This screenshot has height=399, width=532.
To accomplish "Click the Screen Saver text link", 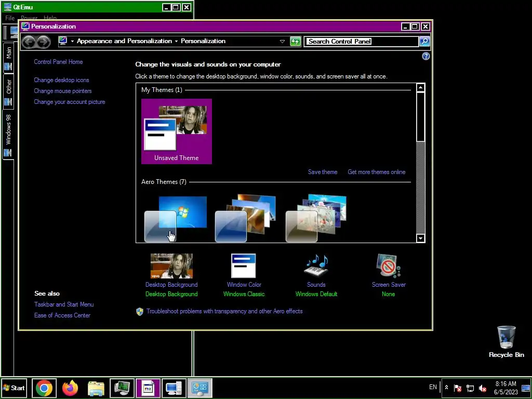I will [389, 285].
